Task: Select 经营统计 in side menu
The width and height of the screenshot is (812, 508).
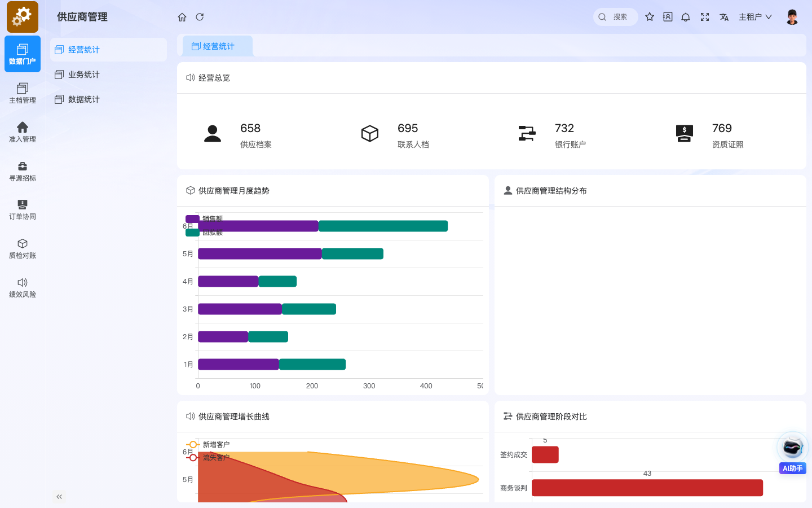Action: click(108, 50)
